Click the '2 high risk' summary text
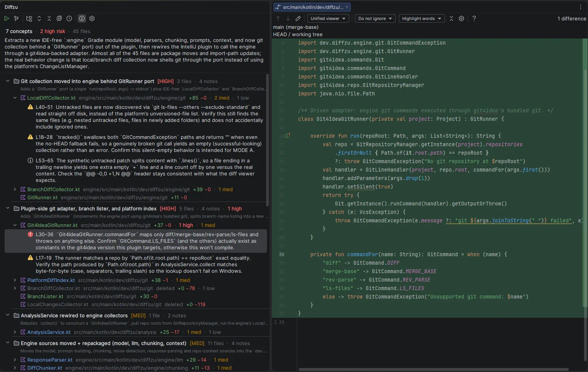This screenshot has height=372, width=588. [x=53, y=31]
